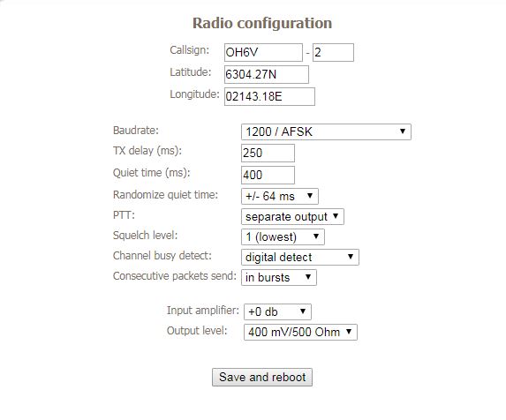Click the Quiet time (ms) label
Image resolution: width=506 pixels, height=420 pixels.
152,173
